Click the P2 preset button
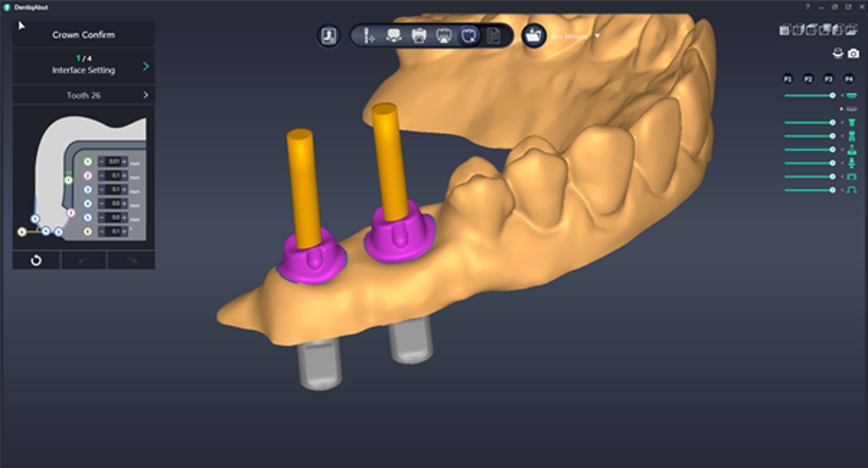The image size is (868, 468). [x=808, y=79]
